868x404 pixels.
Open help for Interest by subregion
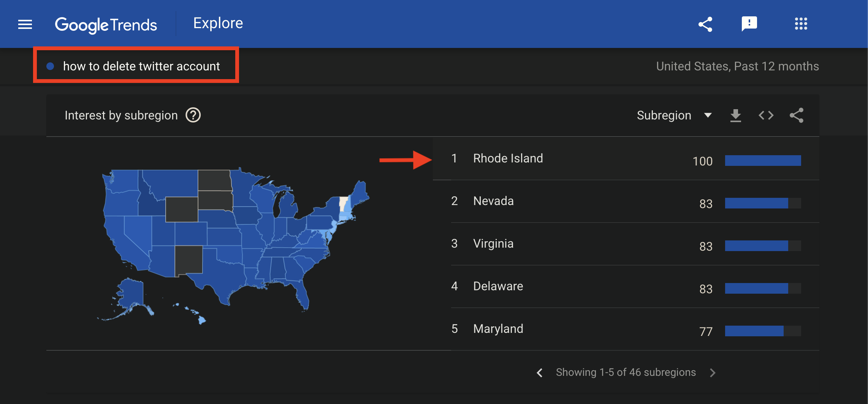[x=193, y=115]
